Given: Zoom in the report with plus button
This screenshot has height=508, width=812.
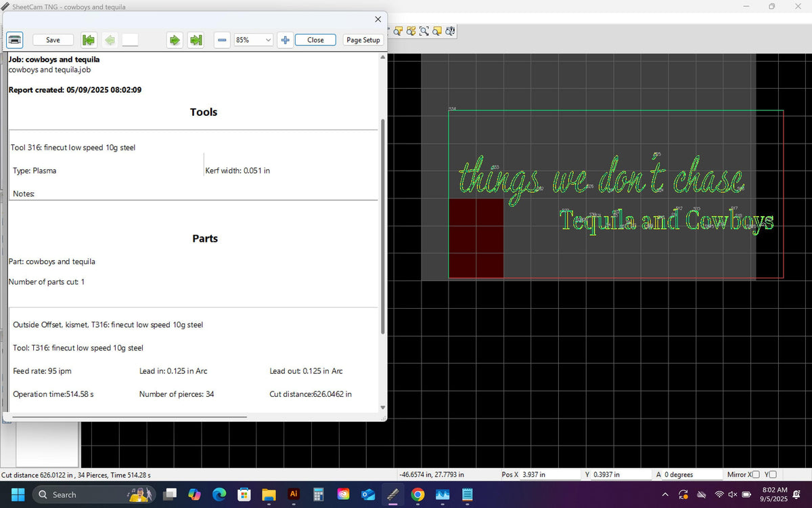Looking at the screenshot, I should coord(285,40).
